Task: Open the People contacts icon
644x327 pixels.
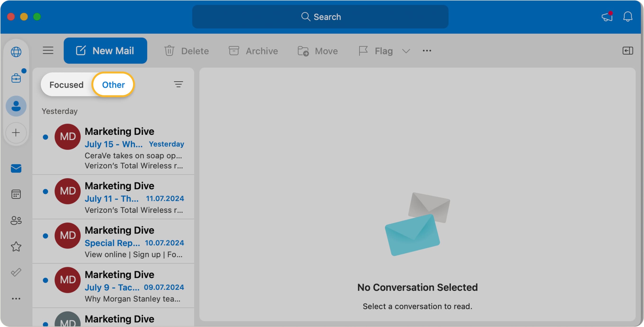Action: 16,220
